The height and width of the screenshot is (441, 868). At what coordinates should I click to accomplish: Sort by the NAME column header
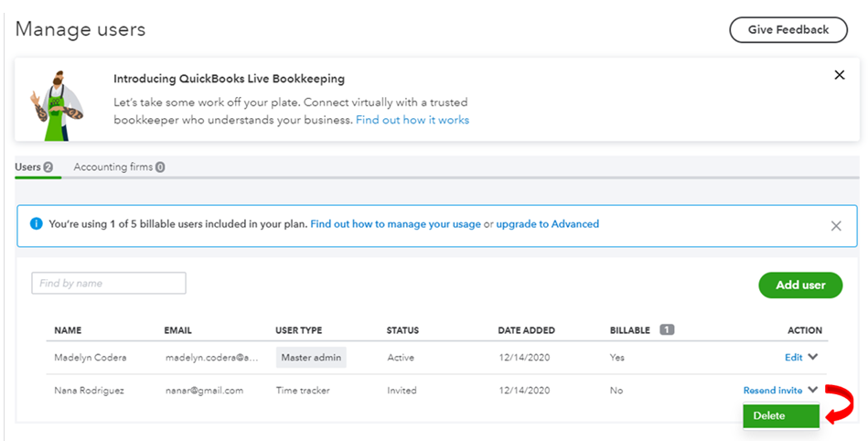tap(68, 330)
